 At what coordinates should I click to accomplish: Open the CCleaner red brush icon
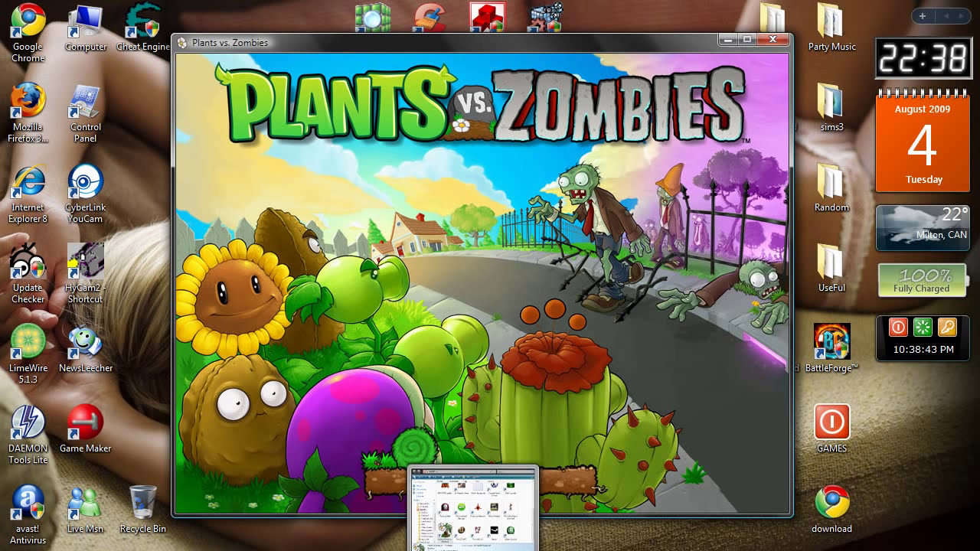430,17
